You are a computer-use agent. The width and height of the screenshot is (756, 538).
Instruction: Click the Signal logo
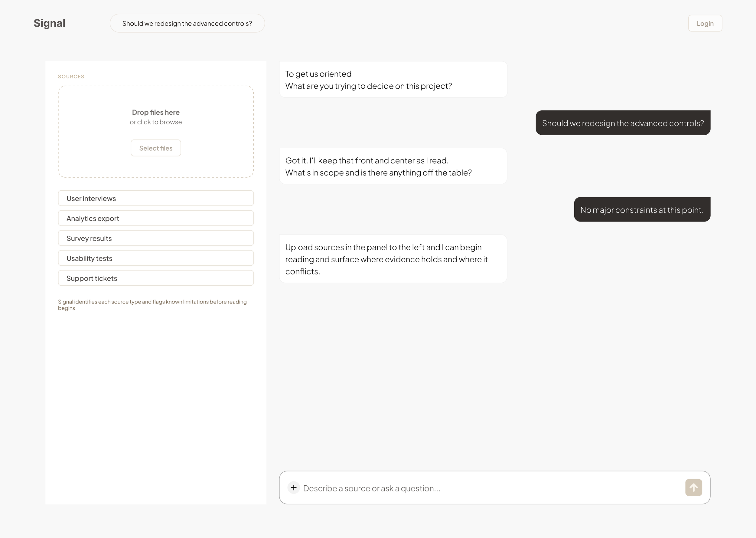[49, 23]
